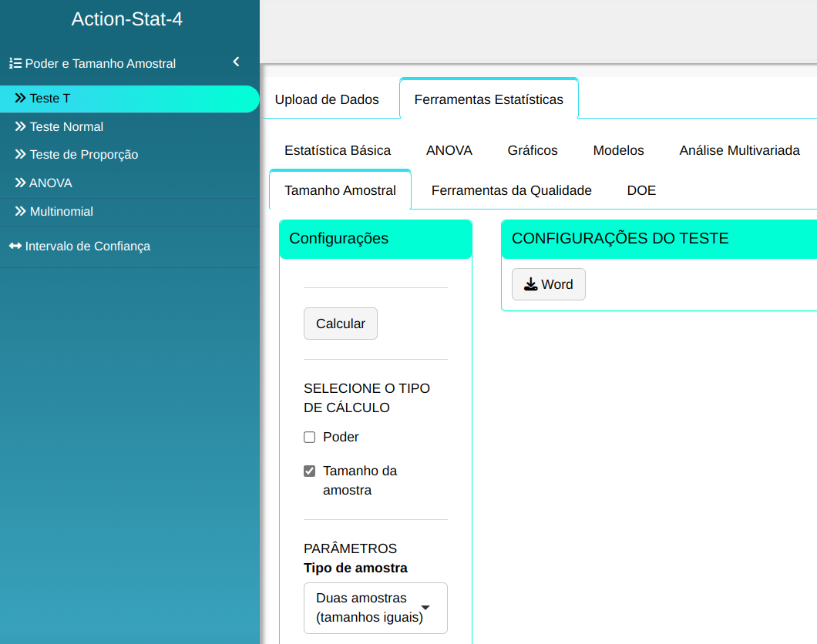
Task: Click the double-chevron icon next to Teste Normal
Action: coord(20,126)
